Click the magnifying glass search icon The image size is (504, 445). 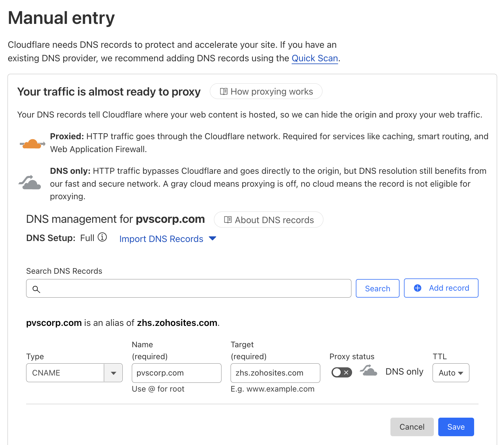tap(36, 289)
